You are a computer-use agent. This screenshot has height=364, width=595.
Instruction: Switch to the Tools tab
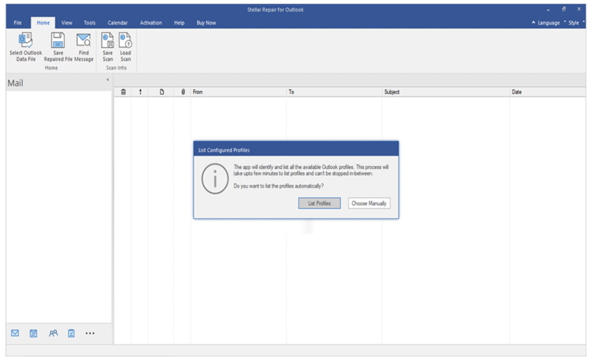coord(90,23)
